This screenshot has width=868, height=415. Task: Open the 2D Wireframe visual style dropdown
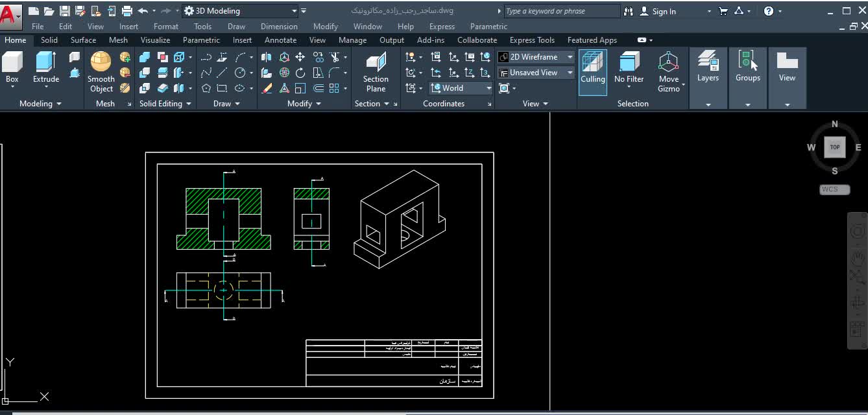point(536,57)
